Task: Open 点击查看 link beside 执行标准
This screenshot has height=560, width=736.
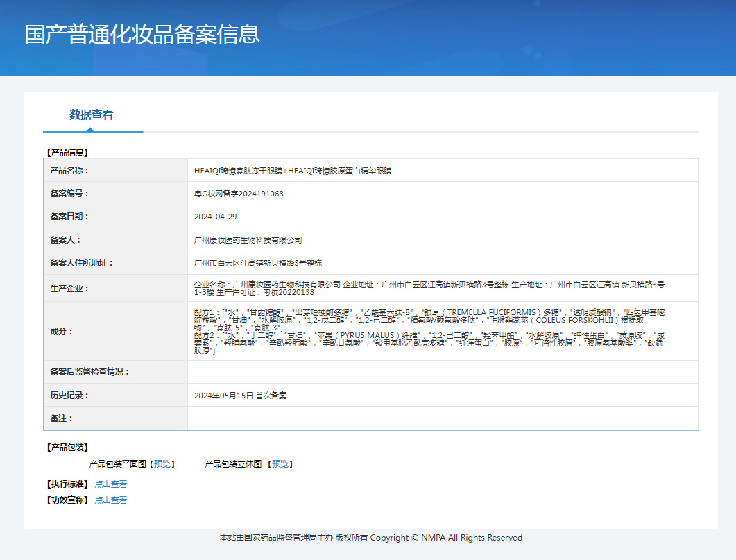Action: (x=111, y=484)
